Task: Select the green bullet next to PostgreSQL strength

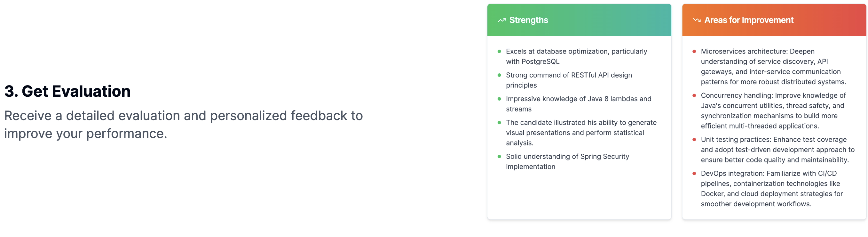Action: [499, 52]
